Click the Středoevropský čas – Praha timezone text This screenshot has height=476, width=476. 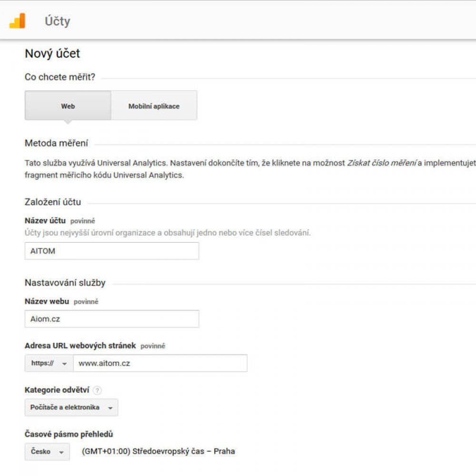[159, 451]
